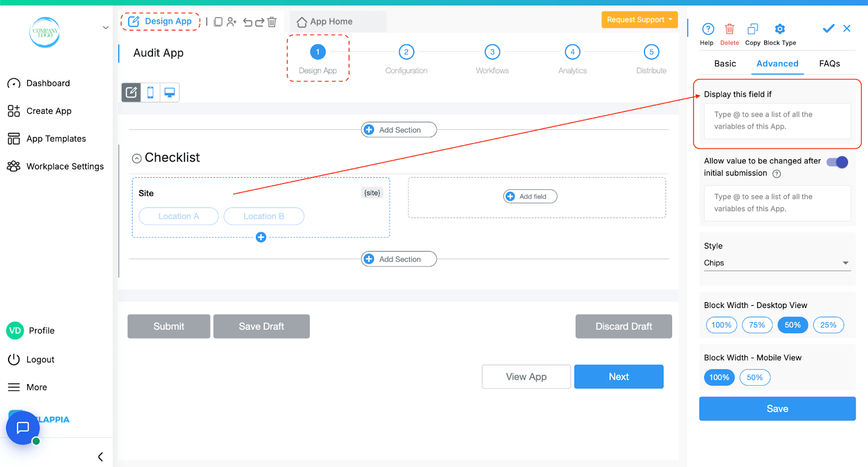The width and height of the screenshot is (868, 467).
Task: Click Discard Draft button
Action: 624,327
